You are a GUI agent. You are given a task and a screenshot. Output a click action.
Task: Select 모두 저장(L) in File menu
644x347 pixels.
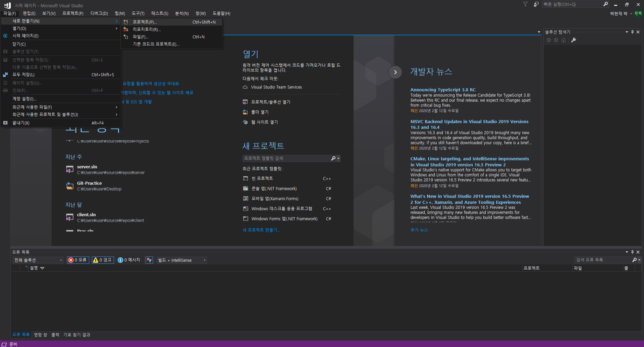click(60, 75)
